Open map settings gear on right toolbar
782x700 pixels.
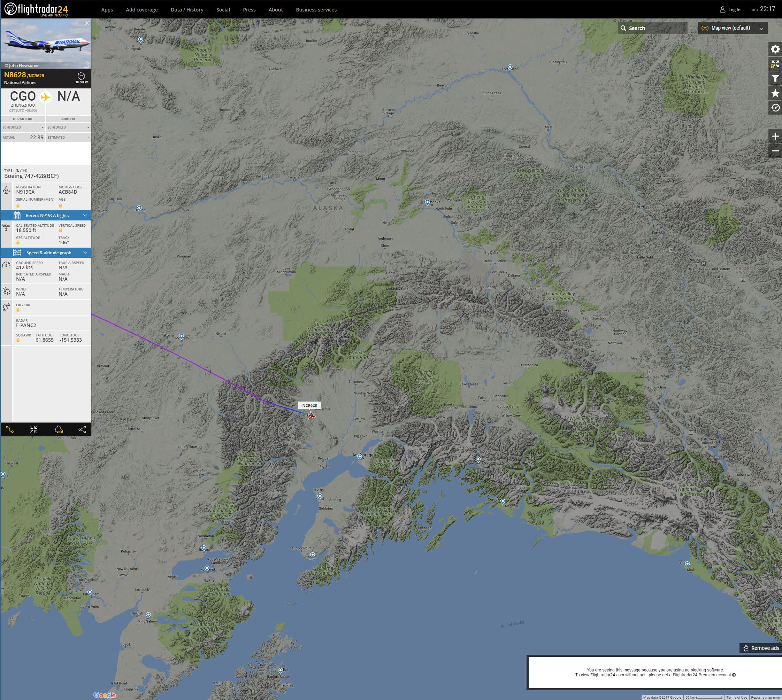pyautogui.click(x=775, y=49)
